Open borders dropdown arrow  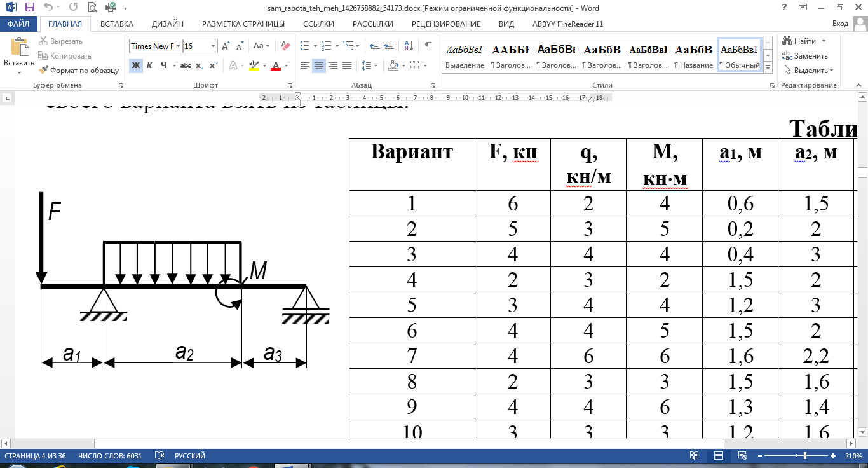click(x=425, y=65)
